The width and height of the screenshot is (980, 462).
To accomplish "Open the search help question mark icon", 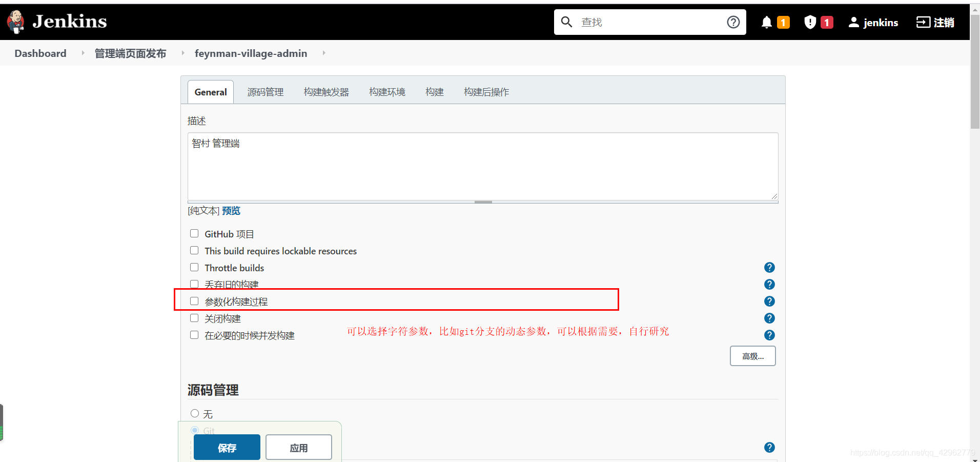I will 733,22.
